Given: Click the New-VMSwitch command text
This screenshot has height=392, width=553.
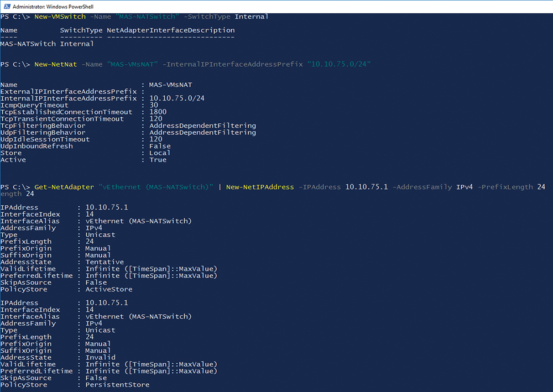Looking at the screenshot, I should click(x=60, y=17).
